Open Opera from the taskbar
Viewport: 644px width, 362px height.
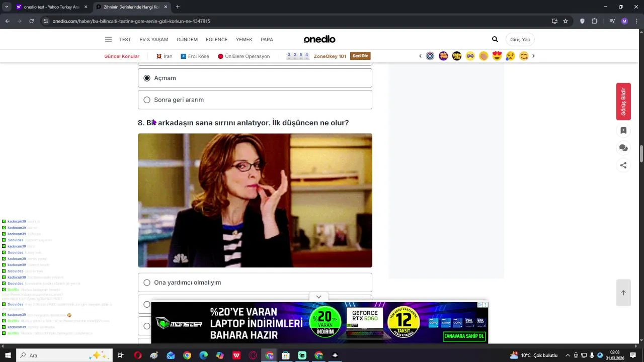tap(138, 355)
